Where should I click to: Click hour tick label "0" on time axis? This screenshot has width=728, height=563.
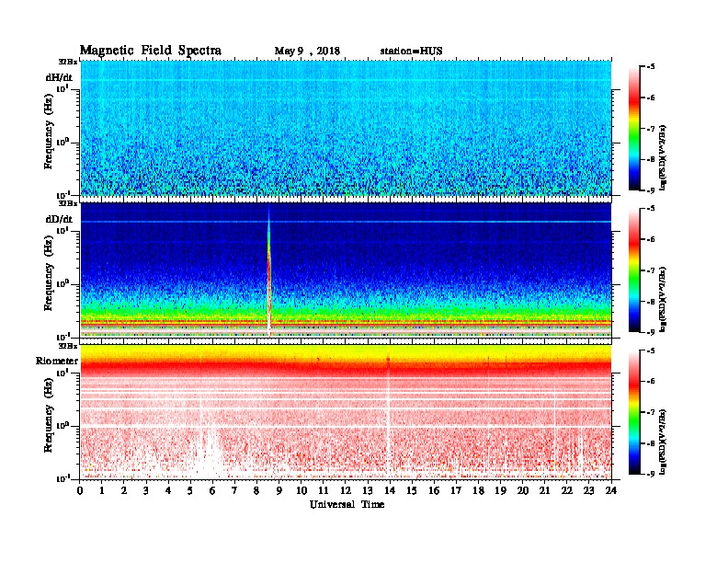point(80,491)
